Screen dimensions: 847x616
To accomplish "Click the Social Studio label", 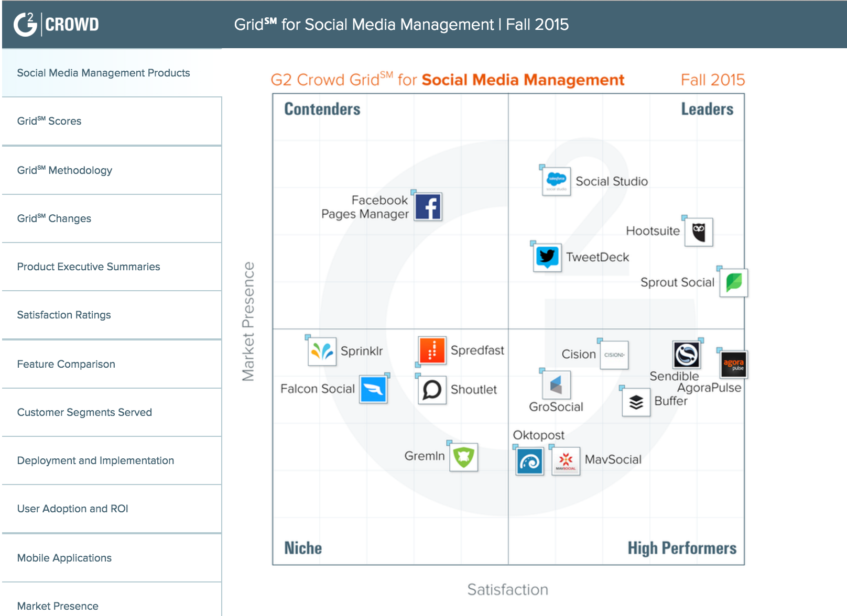I will pyautogui.click(x=612, y=181).
